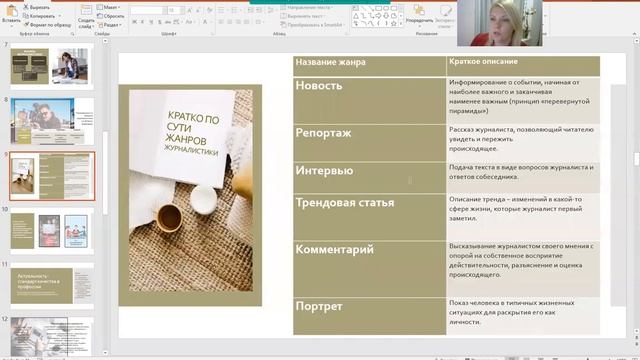The height and width of the screenshot is (360, 640).
Task: Activate Формат по образцу format painter
Action: coord(47,25)
